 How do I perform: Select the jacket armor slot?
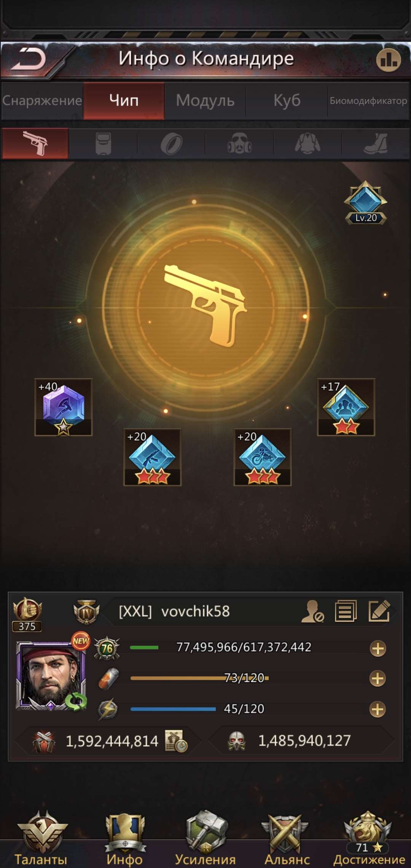307,144
